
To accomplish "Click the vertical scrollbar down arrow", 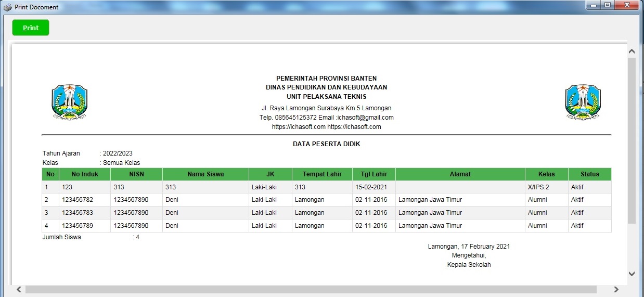I will click(x=632, y=274).
